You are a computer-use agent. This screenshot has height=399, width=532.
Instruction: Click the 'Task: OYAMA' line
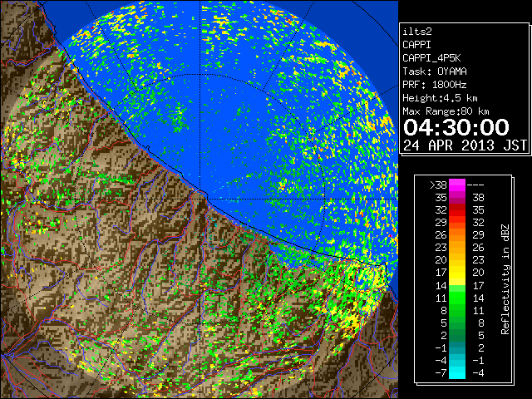pyautogui.click(x=435, y=71)
